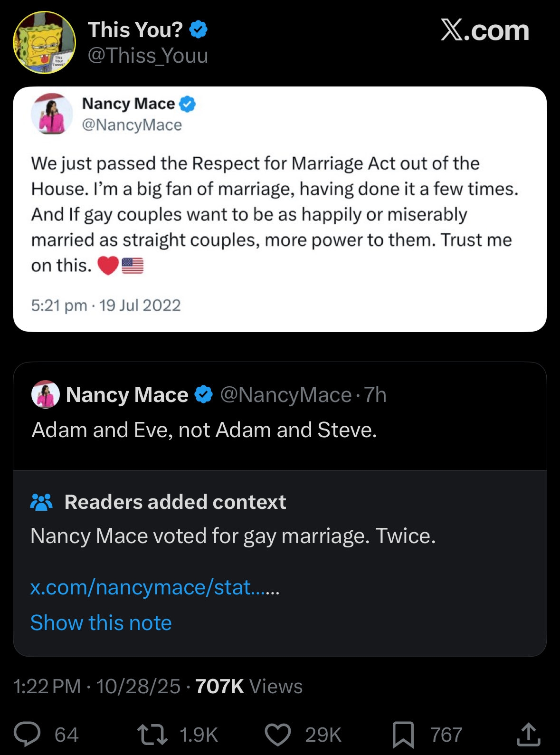Open the @NancyMace handle in quoted post

pyautogui.click(x=285, y=395)
